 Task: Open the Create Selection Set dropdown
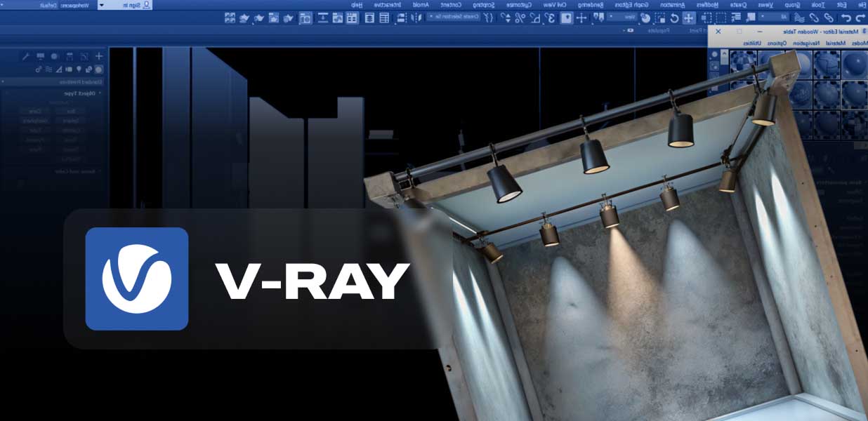coord(454,17)
